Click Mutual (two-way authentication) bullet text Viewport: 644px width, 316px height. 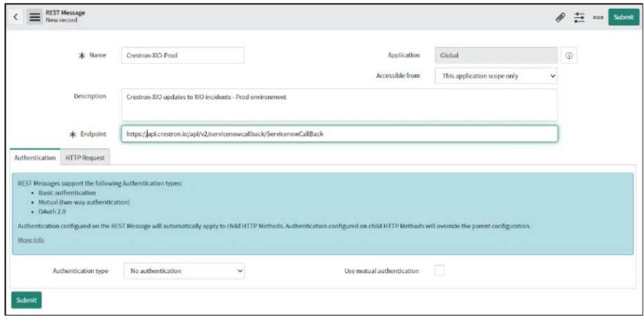(84, 202)
